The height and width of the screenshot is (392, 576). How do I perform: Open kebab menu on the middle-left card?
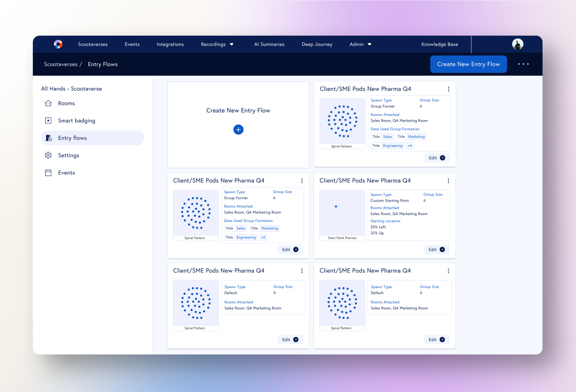click(x=302, y=181)
